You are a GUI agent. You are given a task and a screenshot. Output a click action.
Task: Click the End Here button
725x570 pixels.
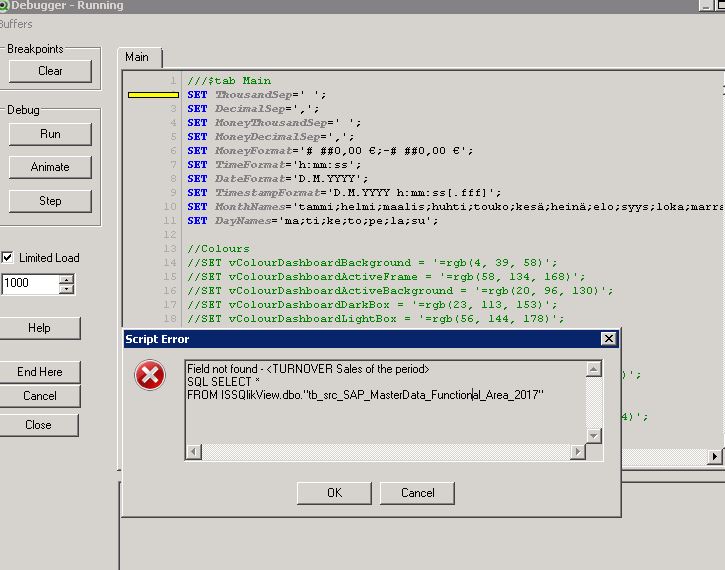click(39, 372)
